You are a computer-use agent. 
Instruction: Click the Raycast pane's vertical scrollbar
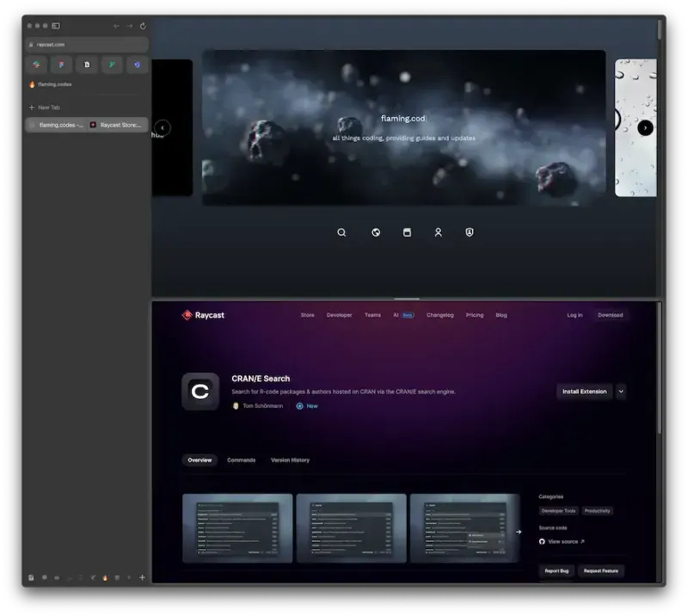(x=659, y=369)
